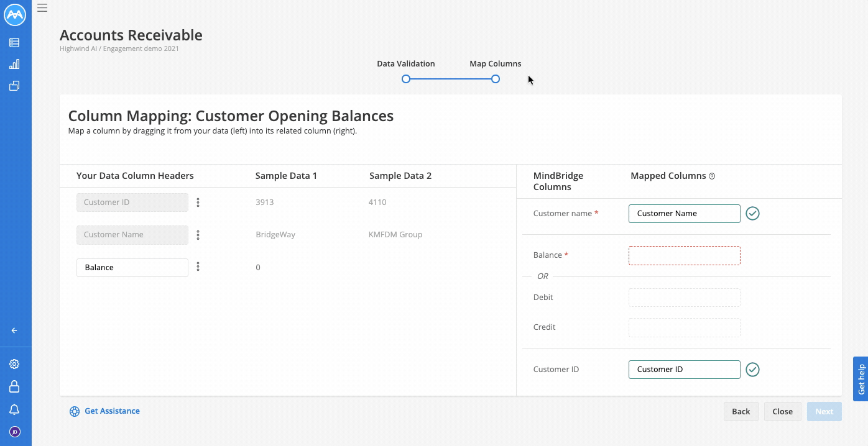Click the Next button
The image size is (868, 446).
pos(824,412)
